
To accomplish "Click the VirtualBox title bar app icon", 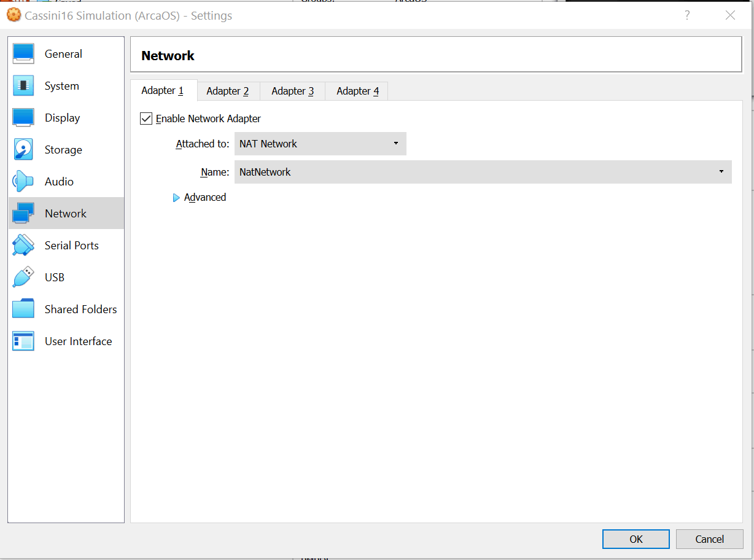I will 14,15.
